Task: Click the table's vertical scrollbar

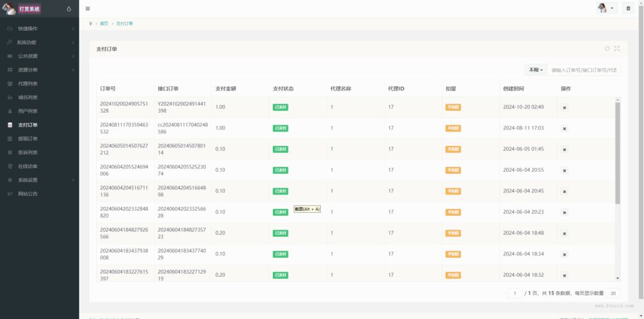Action: pyautogui.click(x=618, y=151)
